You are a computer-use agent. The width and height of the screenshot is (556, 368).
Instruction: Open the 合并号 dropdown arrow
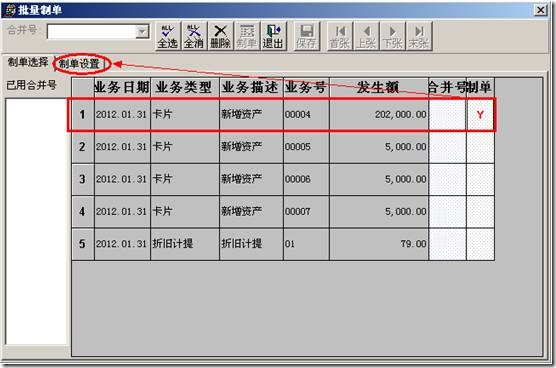pyautogui.click(x=142, y=32)
